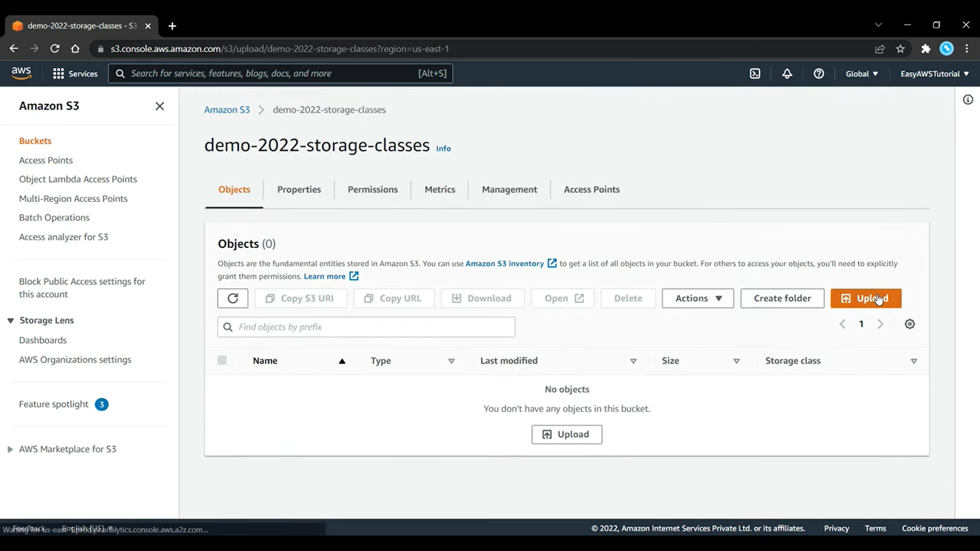
Task: Click the browser address bar URL
Action: pyautogui.click(x=280, y=49)
